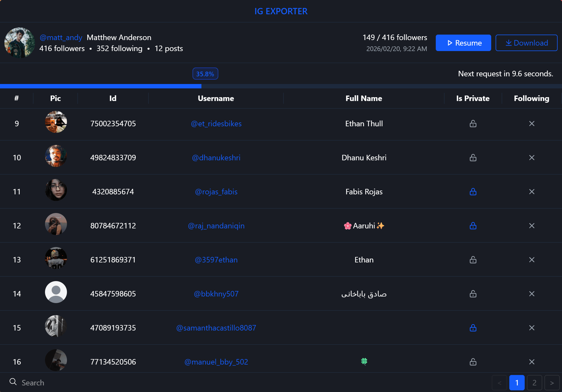562x392 pixels.
Task: Download the exported followers list
Action: [x=526, y=43]
